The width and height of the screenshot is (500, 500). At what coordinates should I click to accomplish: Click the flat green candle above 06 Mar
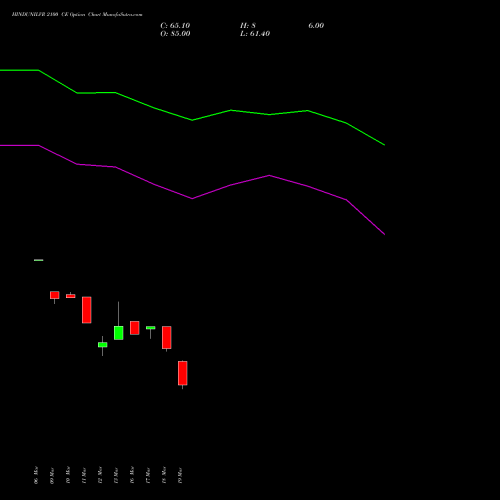coord(39,260)
